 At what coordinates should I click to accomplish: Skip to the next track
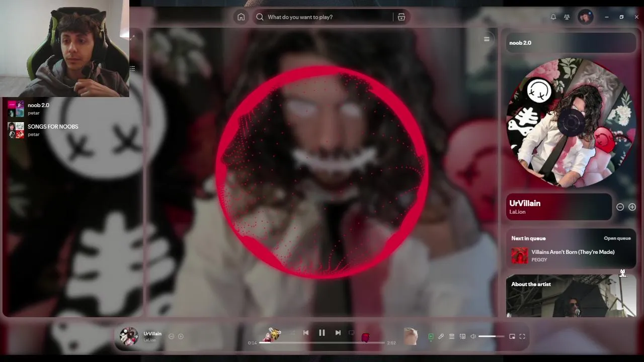[x=338, y=332]
